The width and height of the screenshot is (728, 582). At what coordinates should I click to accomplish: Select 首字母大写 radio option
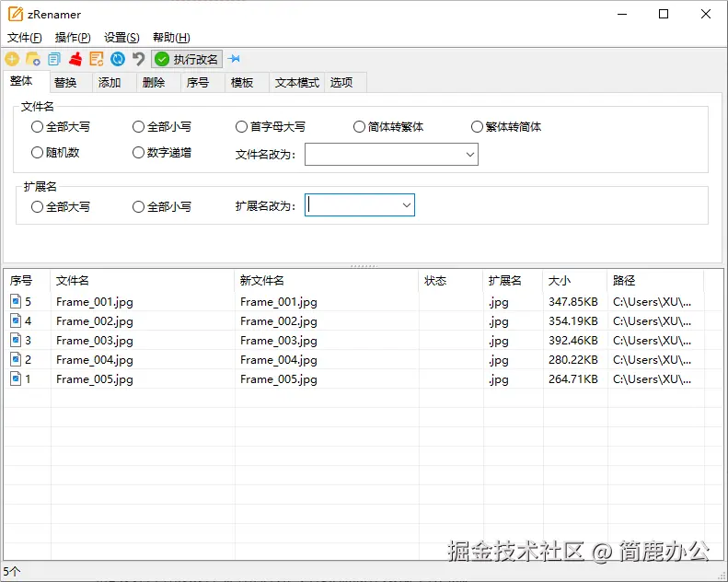pyautogui.click(x=241, y=127)
